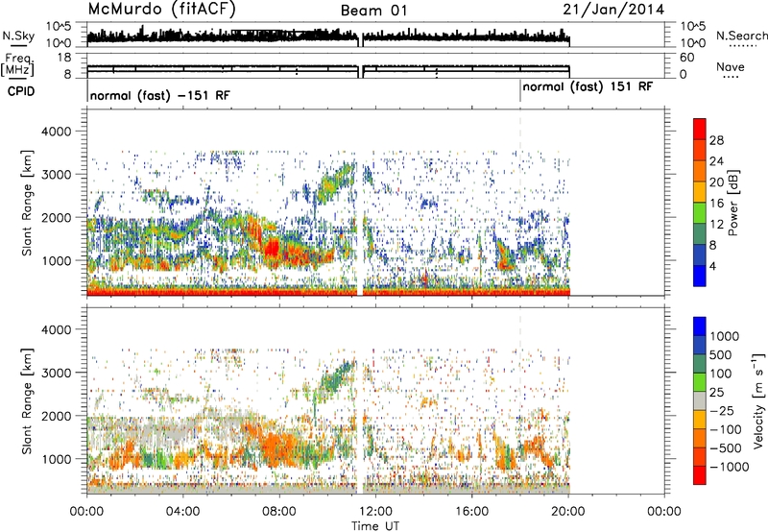Click the "N.Search" legend label
The width and height of the screenshot is (768, 532).
point(741,36)
